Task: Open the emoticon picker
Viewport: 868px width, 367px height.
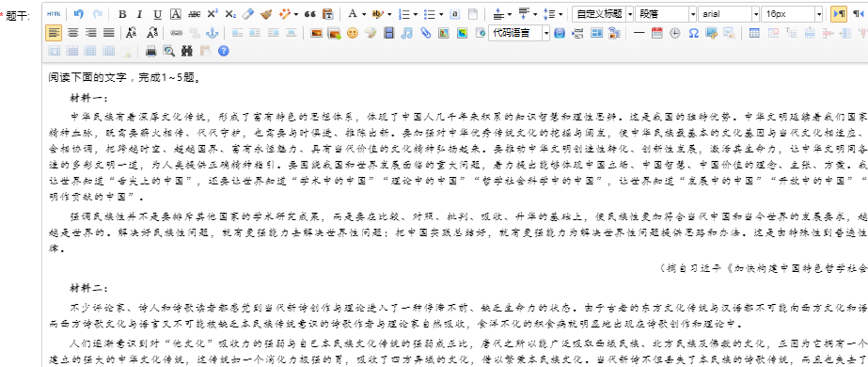Action: (x=352, y=33)
